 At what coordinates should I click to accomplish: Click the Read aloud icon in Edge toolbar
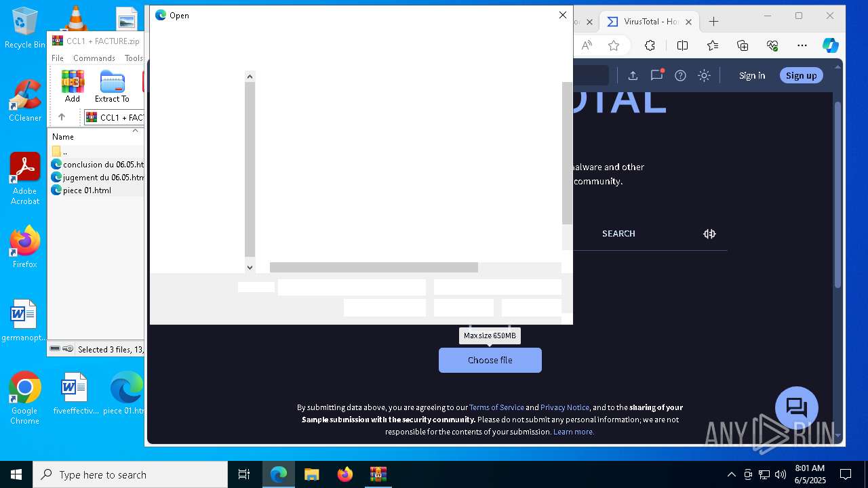[x=587, y=45]
